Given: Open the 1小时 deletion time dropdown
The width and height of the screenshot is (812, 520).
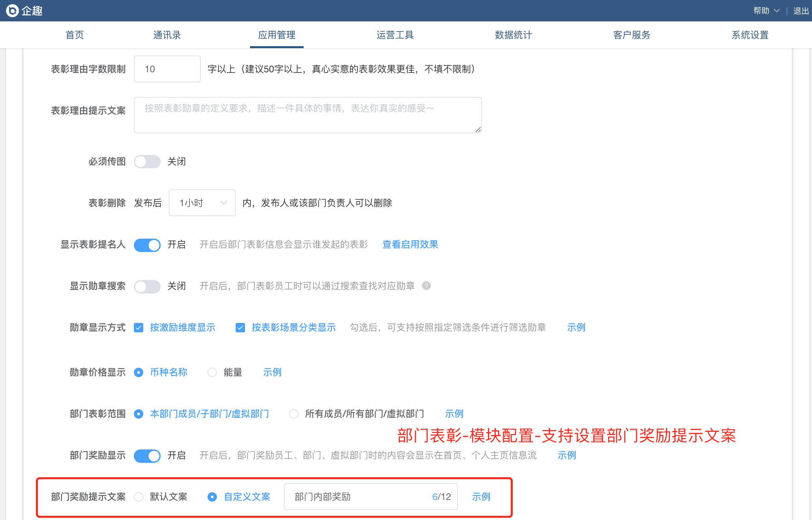Looking at the screenshot, I should pyautogui.click(x=202, y=202).
